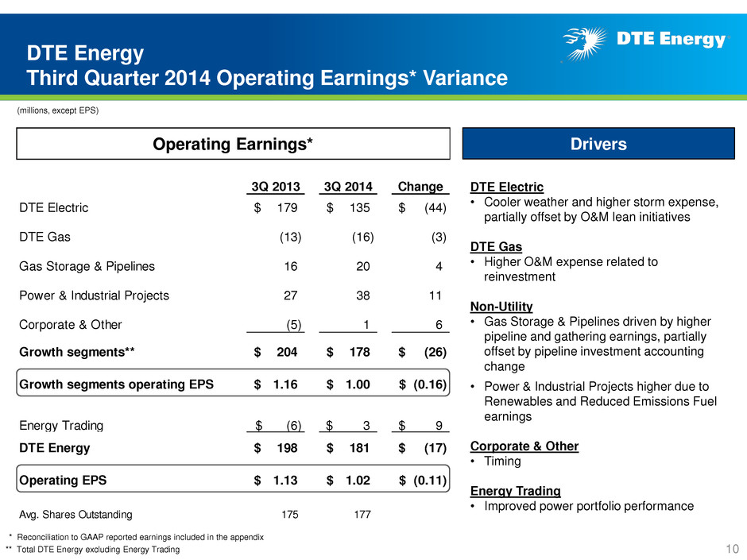This screenshot has width=747, height=560.
Task: Click the DTE Electric change value (44)
Action: pos(435,207)
